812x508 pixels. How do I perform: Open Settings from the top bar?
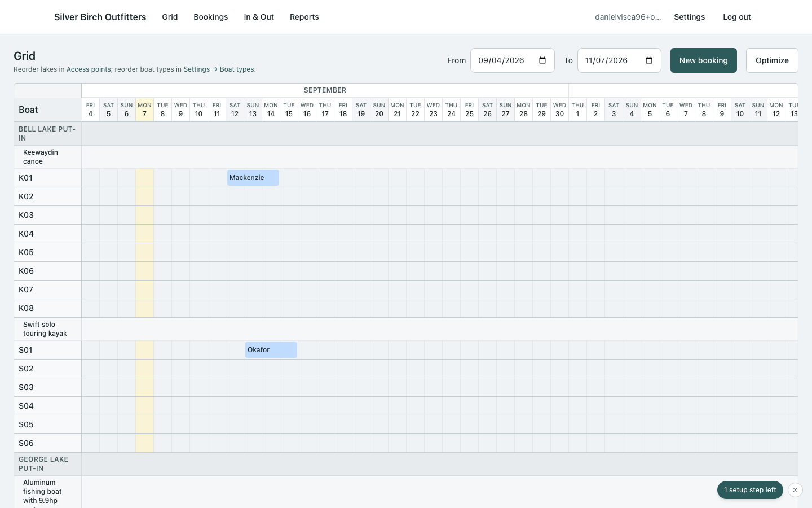(x=690, y=17)
